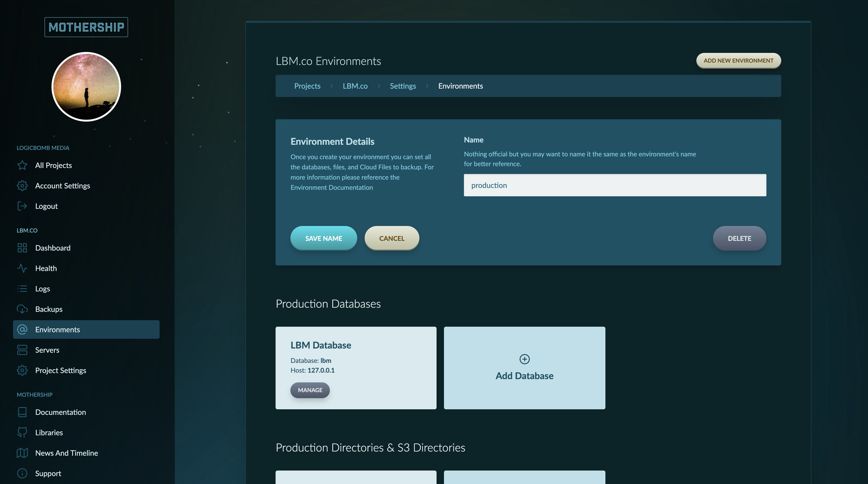Select the Logout menu entry
This screenshot has width=868, height=484.
[86, 206]
